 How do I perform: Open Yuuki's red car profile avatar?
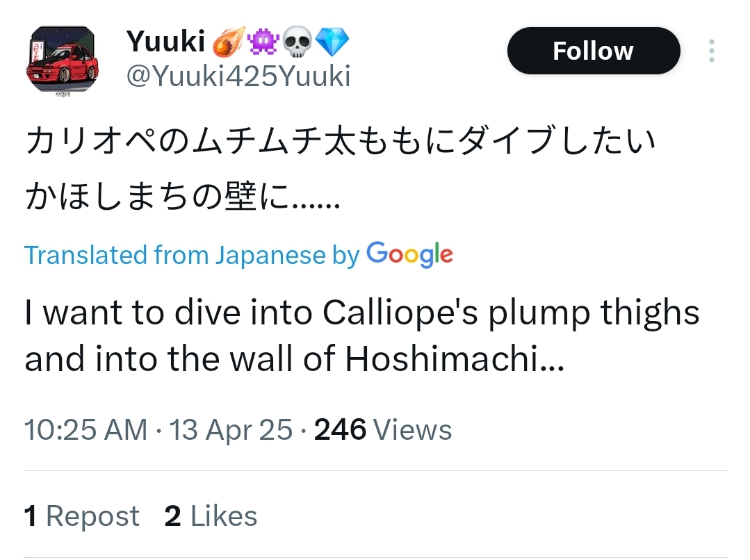pos(63,61)
